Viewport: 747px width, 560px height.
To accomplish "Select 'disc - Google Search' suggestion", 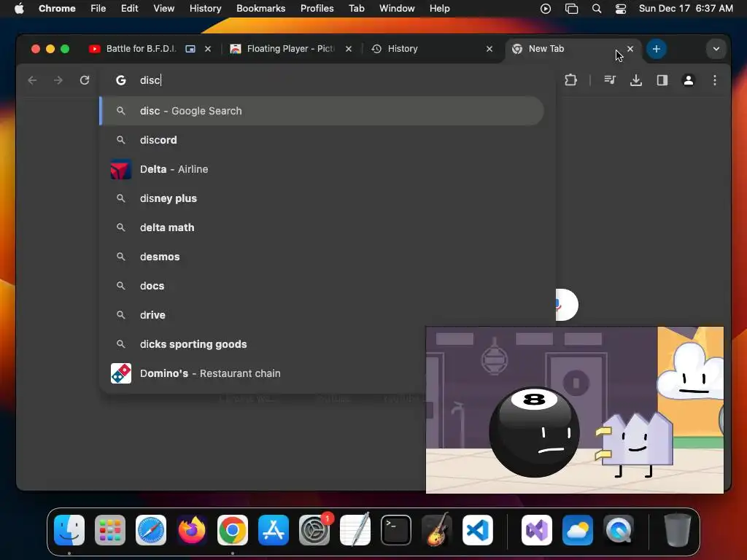I will (322, 111).
